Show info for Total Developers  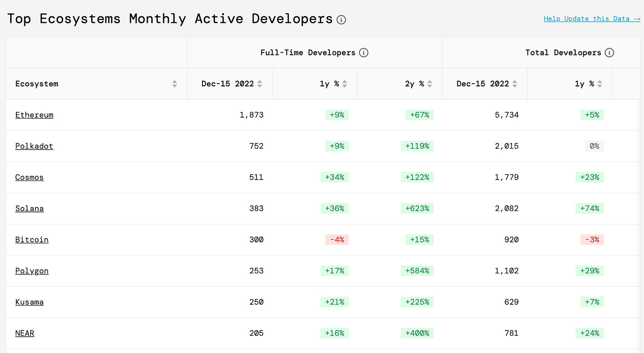click(x=609, y=53)
